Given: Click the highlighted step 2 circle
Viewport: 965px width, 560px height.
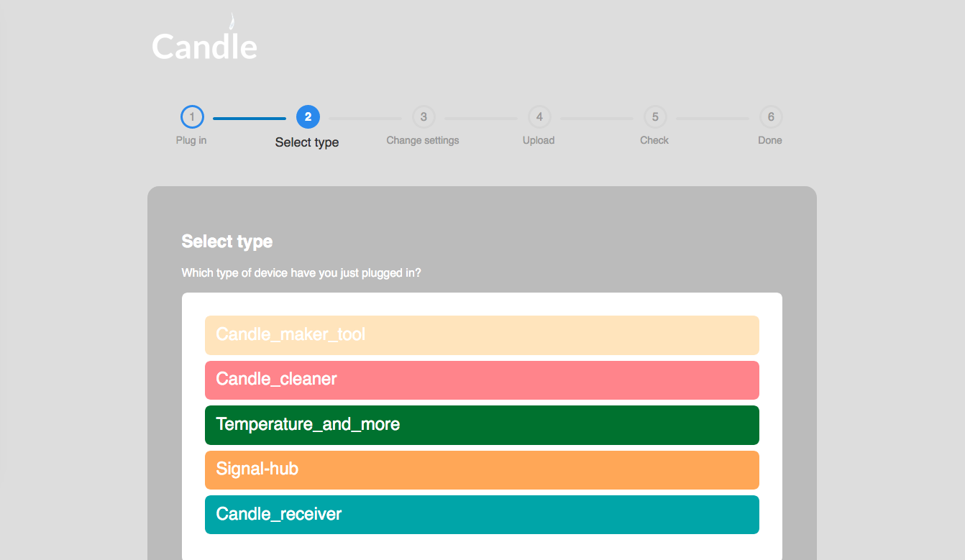Looking at the screenshot, I should coord(308,117).
